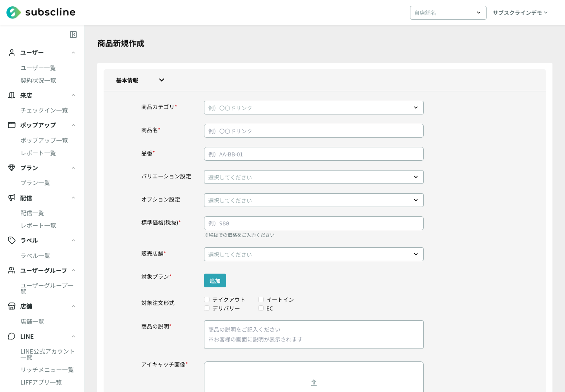Open the サブスクラインデモ account menu

[520, 13]
